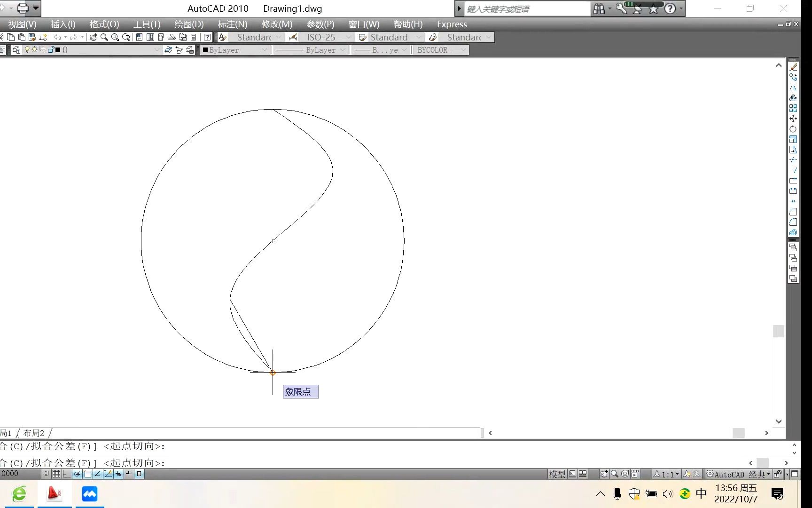The image size is (812, 508).
Task: Toggle Ortho mode in status bar
Action: tap(67, 474)
